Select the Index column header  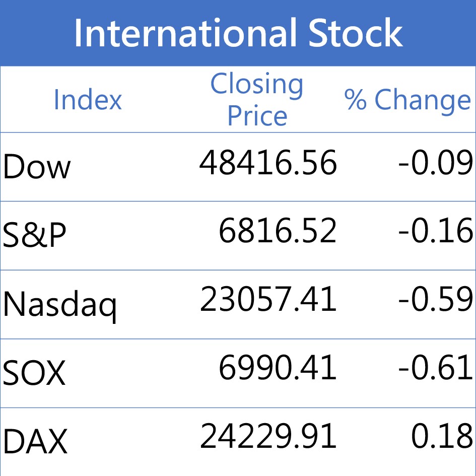tap(88, 100)
